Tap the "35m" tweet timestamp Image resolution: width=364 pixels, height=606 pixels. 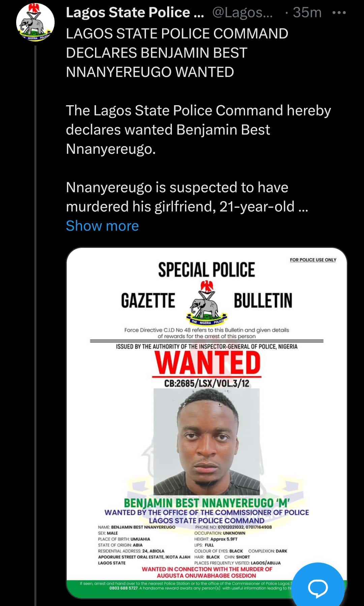click(307, 12)
